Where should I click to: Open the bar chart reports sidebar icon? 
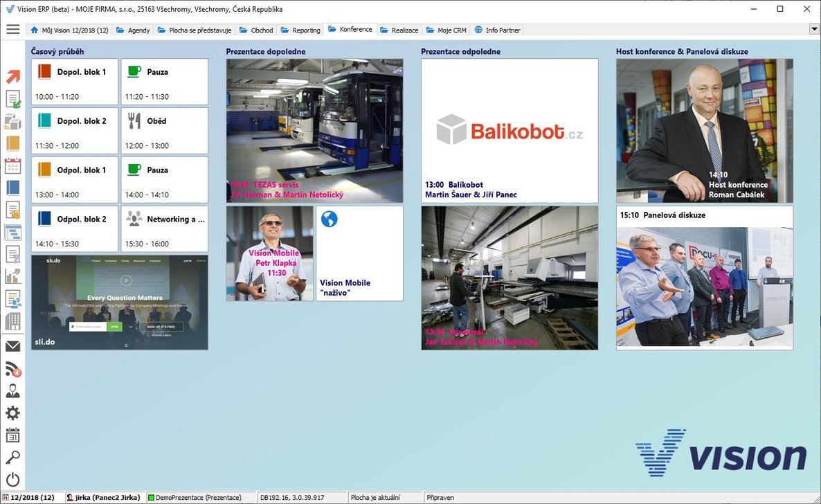pyautogui.click(x=12, y=276)
